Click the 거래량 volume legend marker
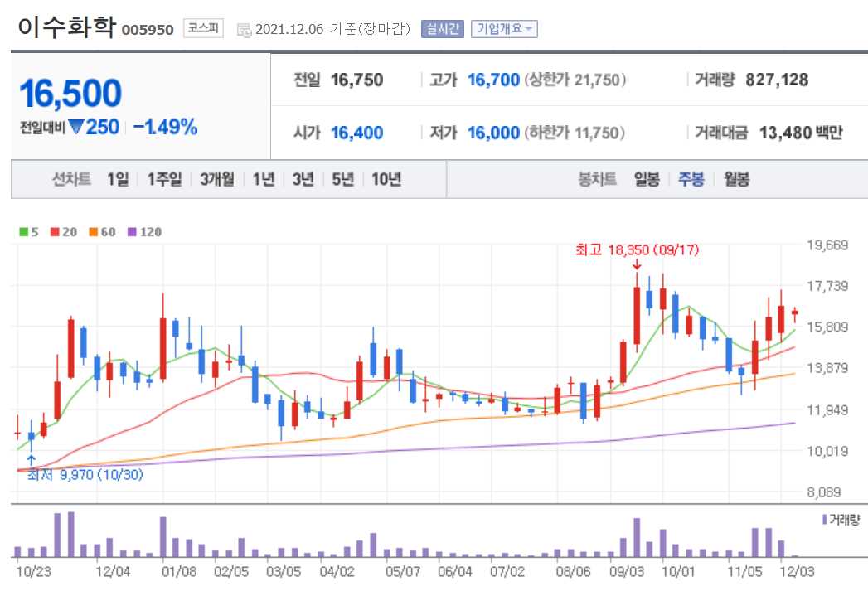 click(824, 520)
